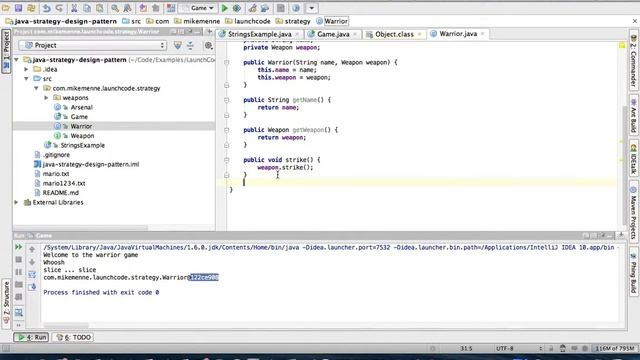640x360 pixels.
Task: Open the Maven Projects side tool window
Action: point(633,213)
